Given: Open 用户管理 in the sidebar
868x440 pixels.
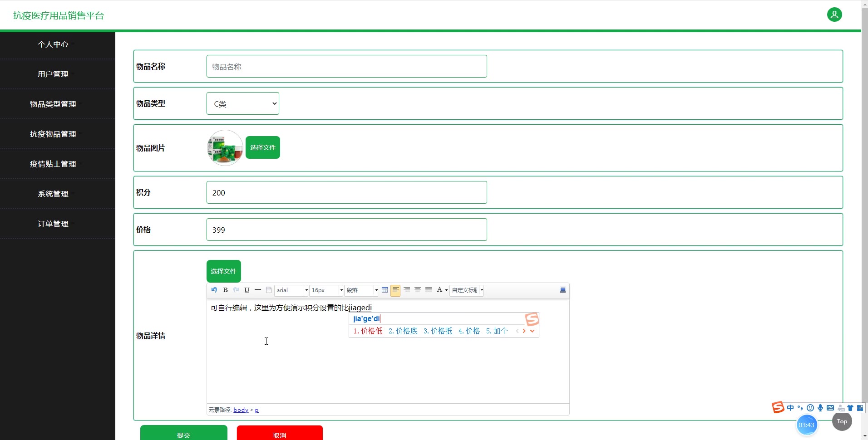Looking at the screenshot, I should pos(53,74).
